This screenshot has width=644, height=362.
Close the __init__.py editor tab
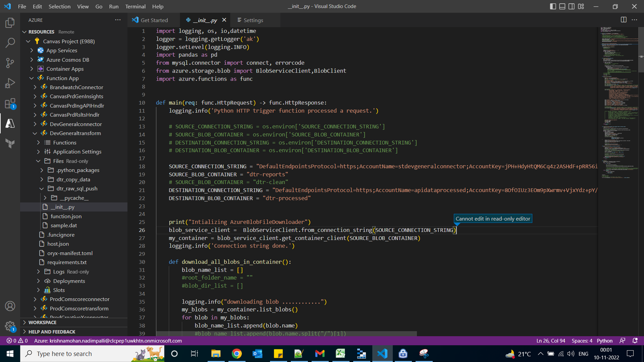[224, 20]
